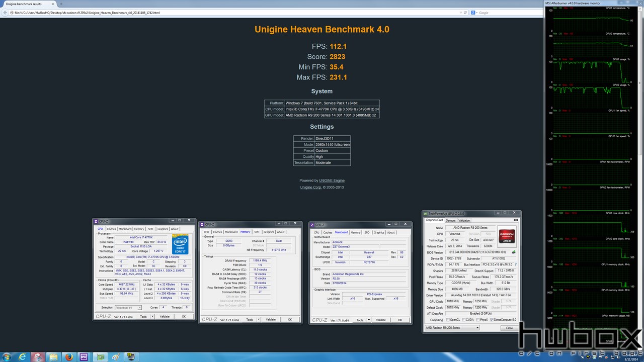Expand the Tools arrow in the CPU-Z Mainboard window

[x=369, y=320]
